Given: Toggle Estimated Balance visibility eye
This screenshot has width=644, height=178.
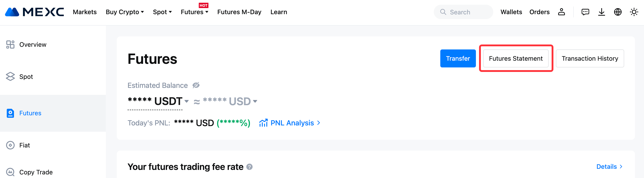Looking at the screenshot, I should click(x=196, y=85).
